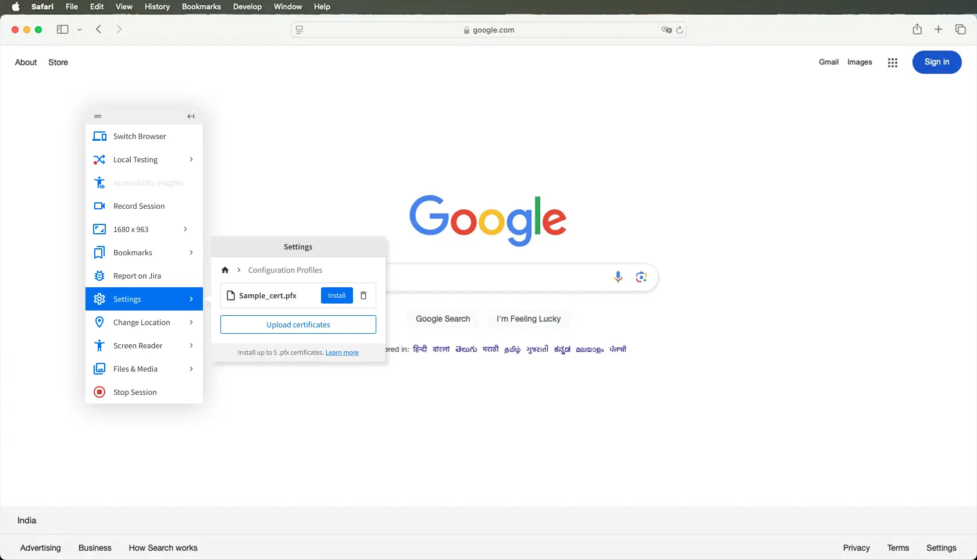Open the Bookmarks menu in menu bar
The height and width of the screenshot is (560, 977).
pyautogui.click(x=201, y=6)
